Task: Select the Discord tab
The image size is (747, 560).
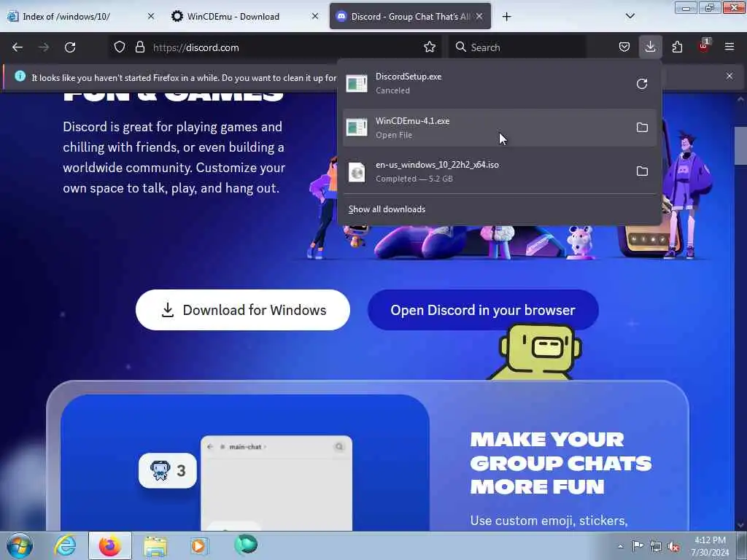Action: click(x=410, y=17)
